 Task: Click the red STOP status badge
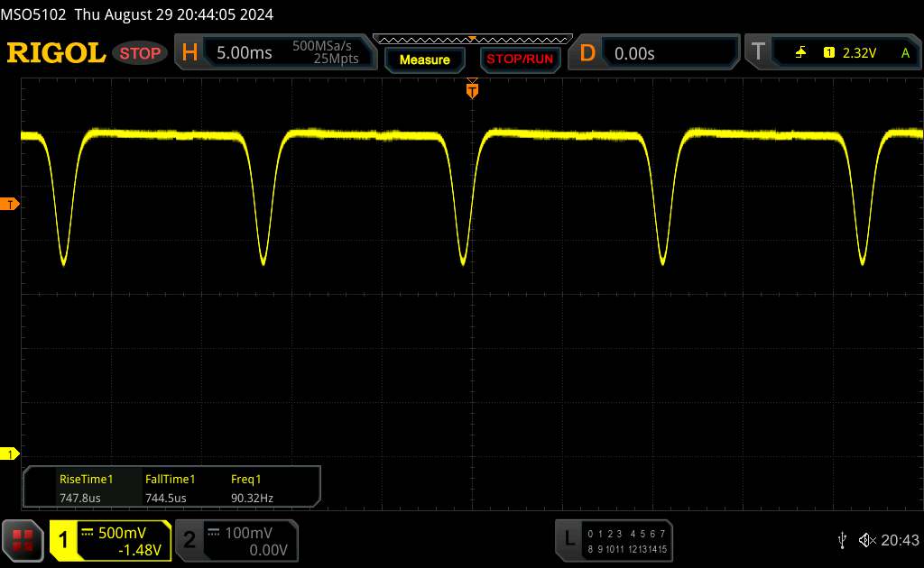click(x=141, y=53)
